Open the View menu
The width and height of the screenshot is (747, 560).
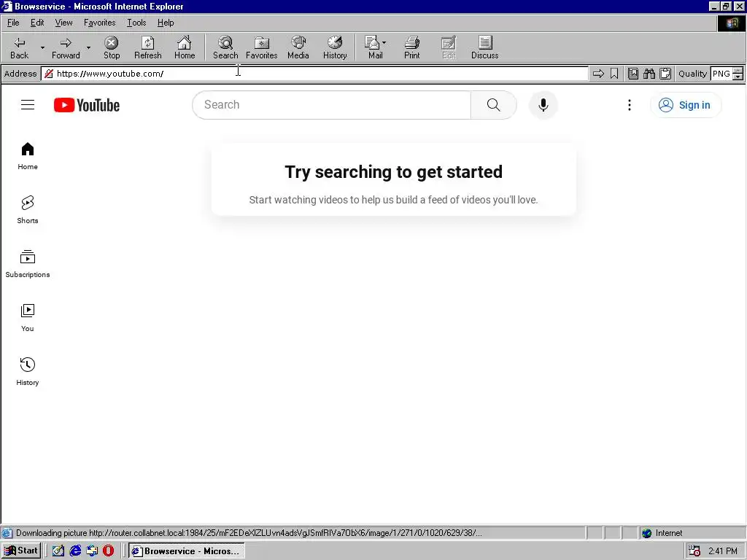[x=64, y=23]
